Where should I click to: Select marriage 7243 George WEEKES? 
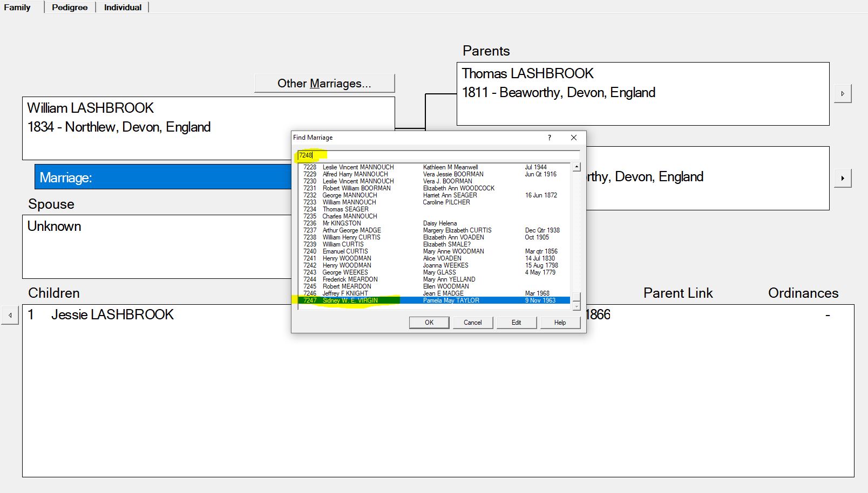tap(434, 272)
